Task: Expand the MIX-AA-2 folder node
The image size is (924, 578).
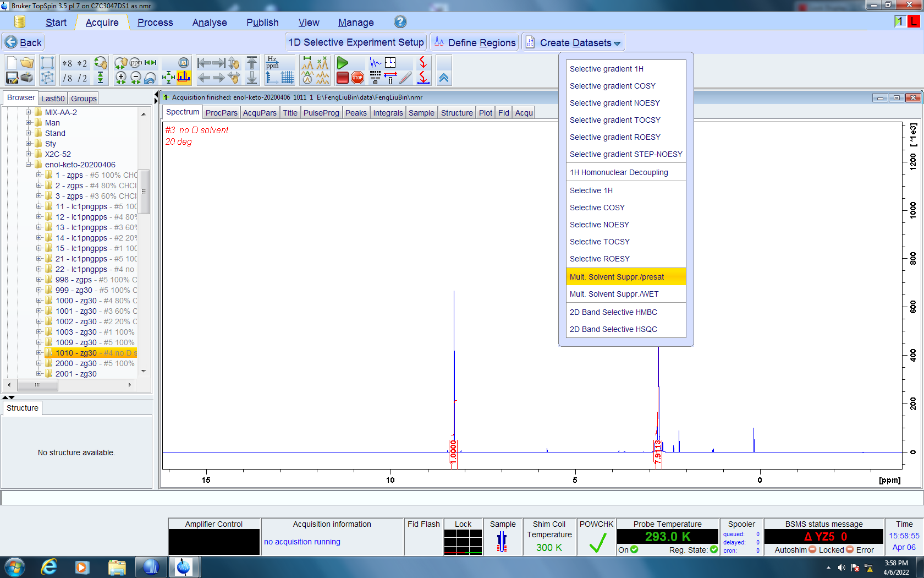Action: (x=29, y=112)
